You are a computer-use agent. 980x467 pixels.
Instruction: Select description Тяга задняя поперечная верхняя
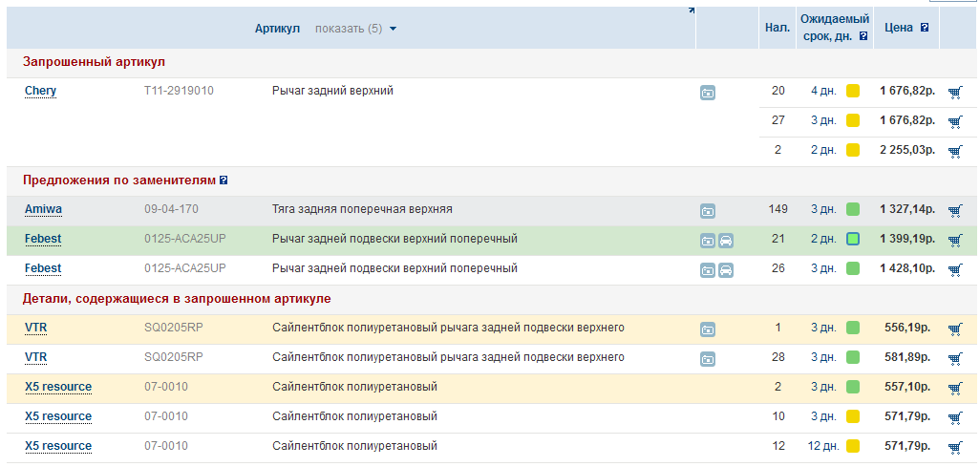coord(363,209)
